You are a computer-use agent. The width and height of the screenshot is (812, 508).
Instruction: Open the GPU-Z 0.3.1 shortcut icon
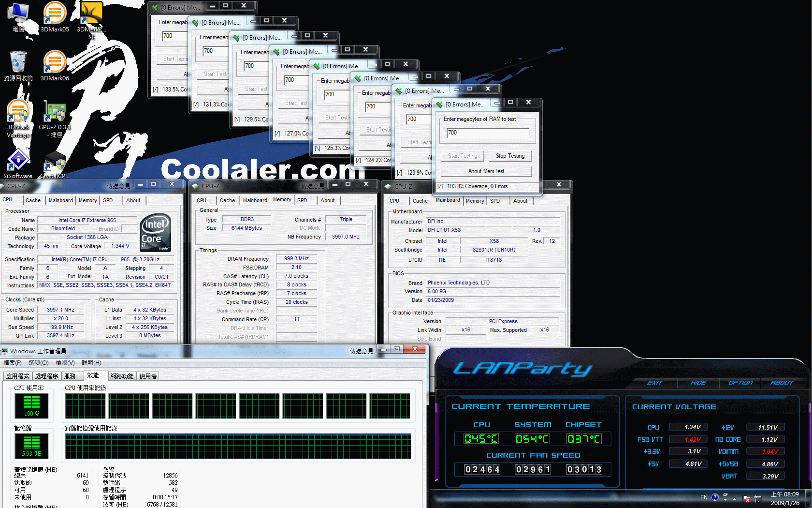tap(55, 119)
